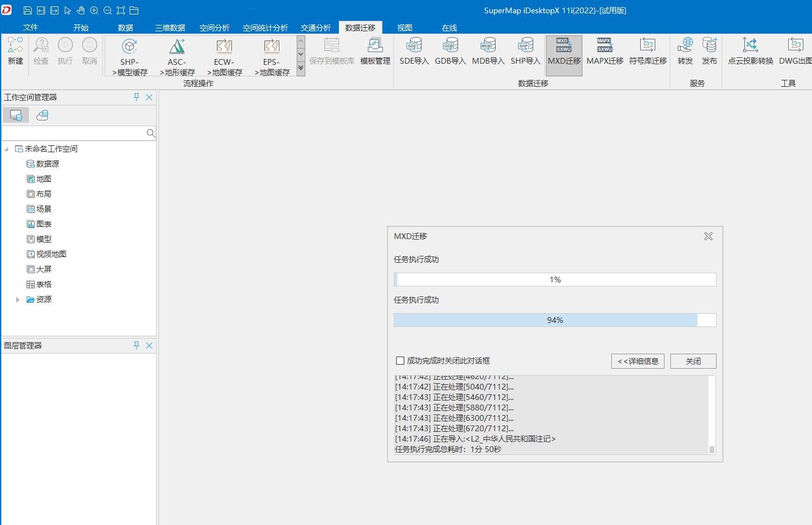Collapse the 未命名工作空间 root node

tap(6, 149)
